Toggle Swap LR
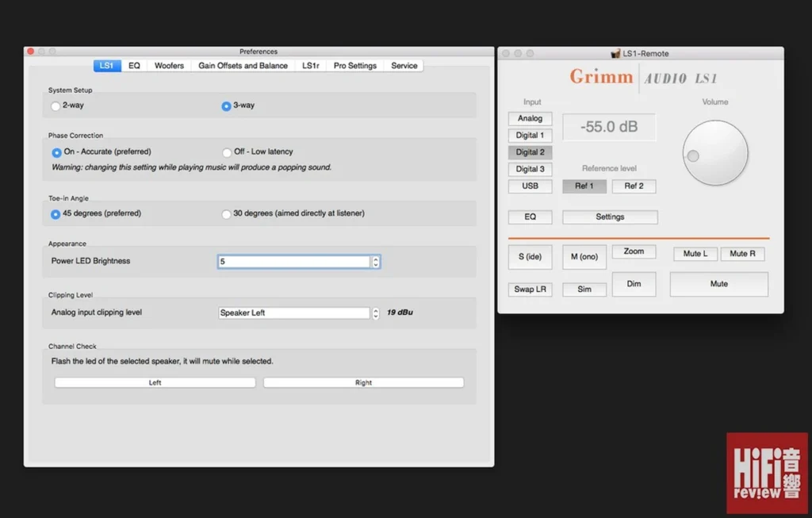 coord(530,290)
